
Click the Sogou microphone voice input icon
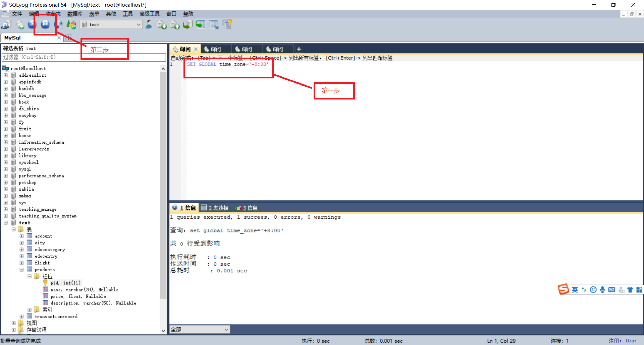[602, 290]
